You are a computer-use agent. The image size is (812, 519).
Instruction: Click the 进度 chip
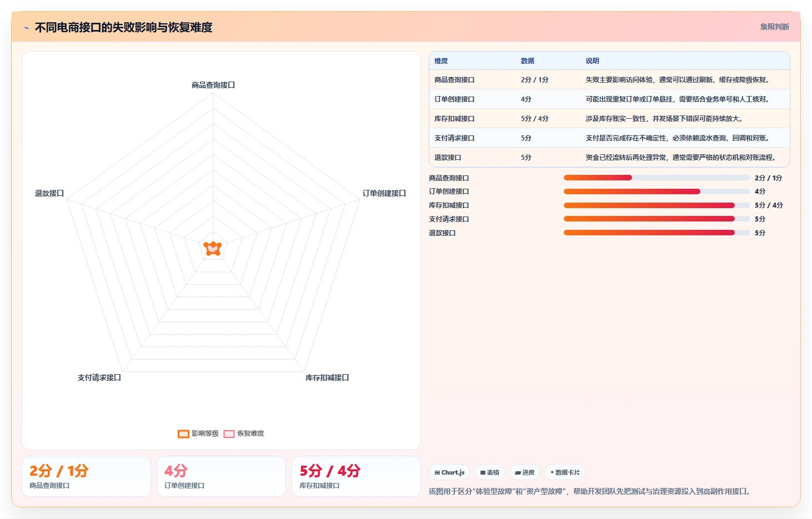click(524, 472)
